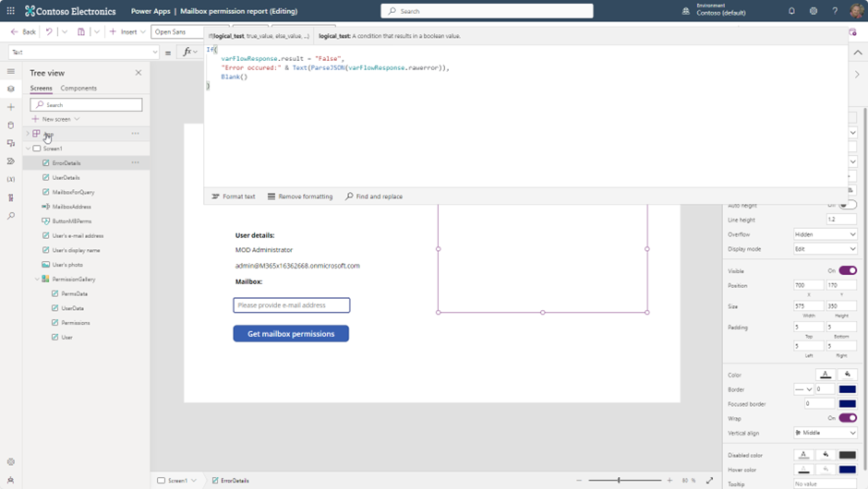This screenshot has height=489, width=868.
Task: Open Insert plus icon in left rail
Action: [10, 107]
